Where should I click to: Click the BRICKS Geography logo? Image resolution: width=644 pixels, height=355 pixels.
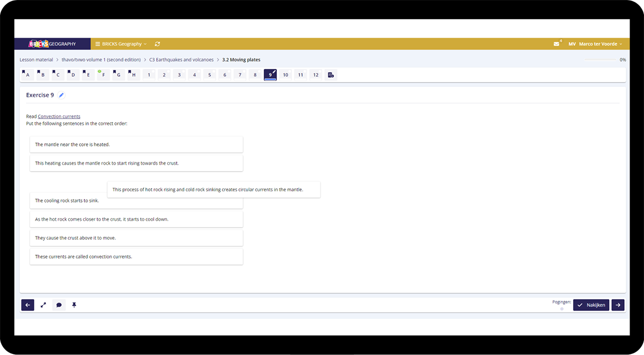click(x=52, y=44)
